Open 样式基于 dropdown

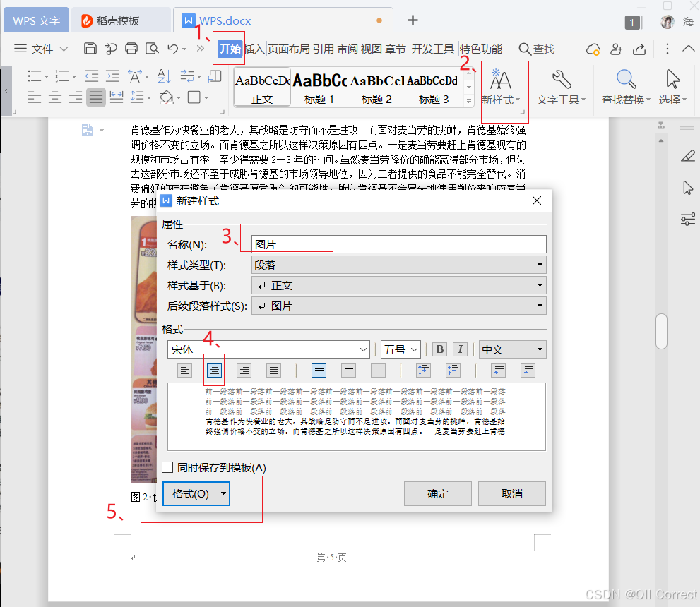(x=398, y=285)
